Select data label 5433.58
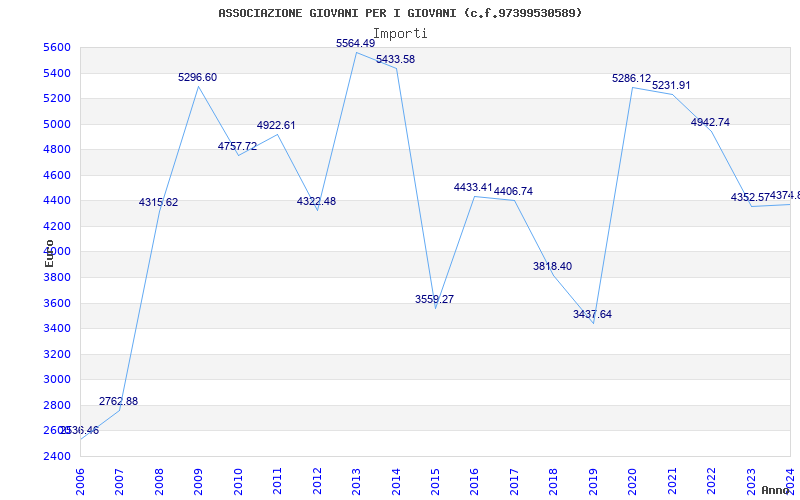The image size is (800, 500). point(395,59)
